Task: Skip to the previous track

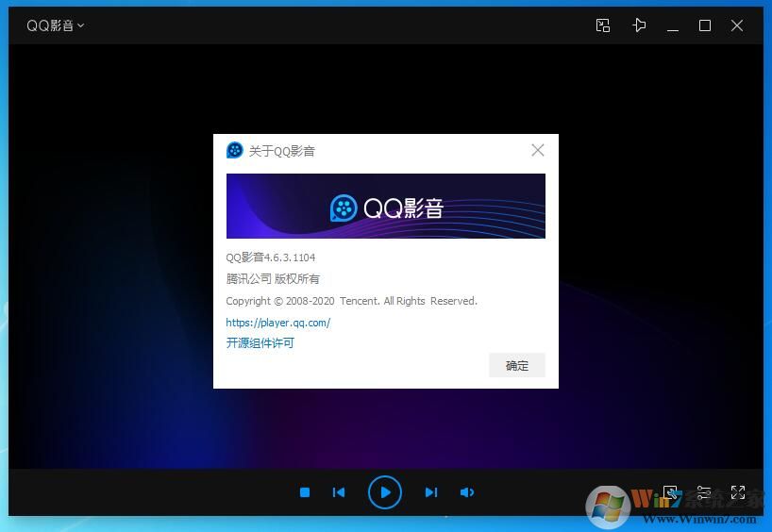Action: 339,492
